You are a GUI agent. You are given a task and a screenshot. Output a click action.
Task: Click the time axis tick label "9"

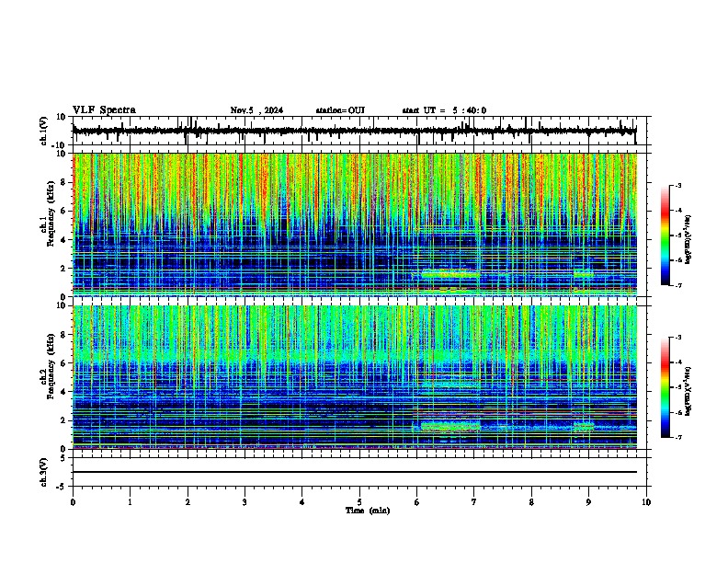point(588,502)
